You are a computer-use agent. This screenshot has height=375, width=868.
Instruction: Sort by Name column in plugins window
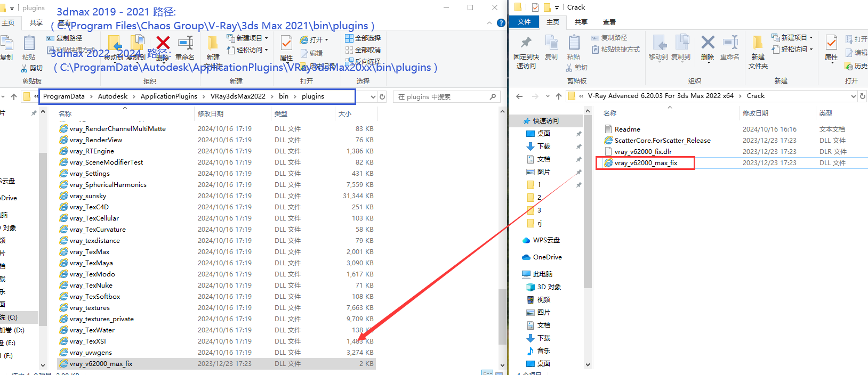point(65,114)
